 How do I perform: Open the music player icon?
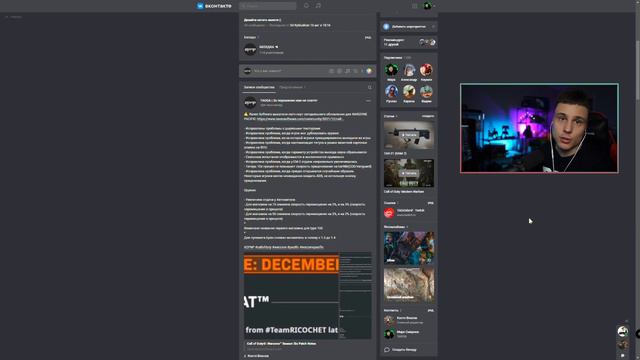(318, 6)
